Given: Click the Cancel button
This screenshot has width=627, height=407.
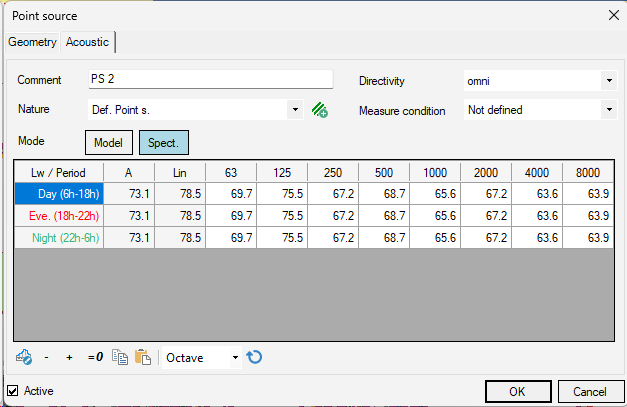Looking at the screenshot, I should (x=590, y=391).
